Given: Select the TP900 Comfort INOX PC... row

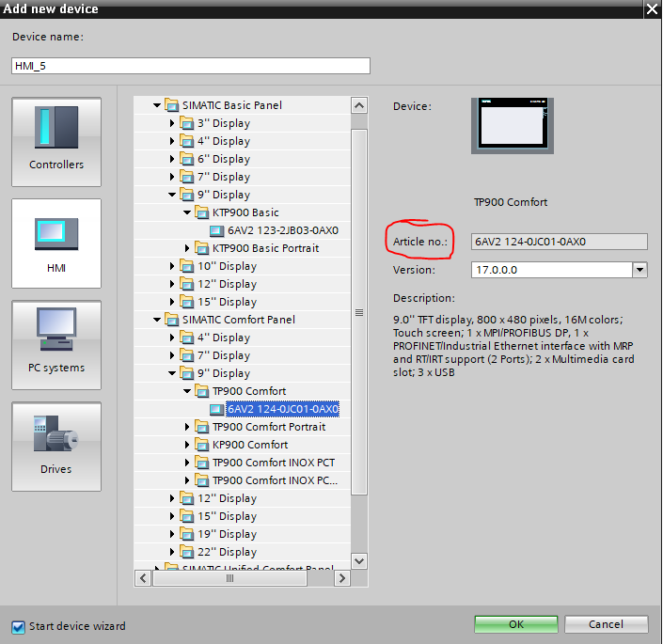Looking at the screenshot, I should pyautogui.click(x=243, y=480).
